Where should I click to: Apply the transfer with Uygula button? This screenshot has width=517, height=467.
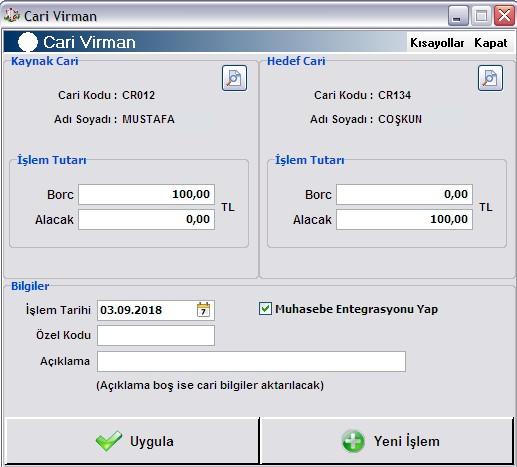click(132, 441)
